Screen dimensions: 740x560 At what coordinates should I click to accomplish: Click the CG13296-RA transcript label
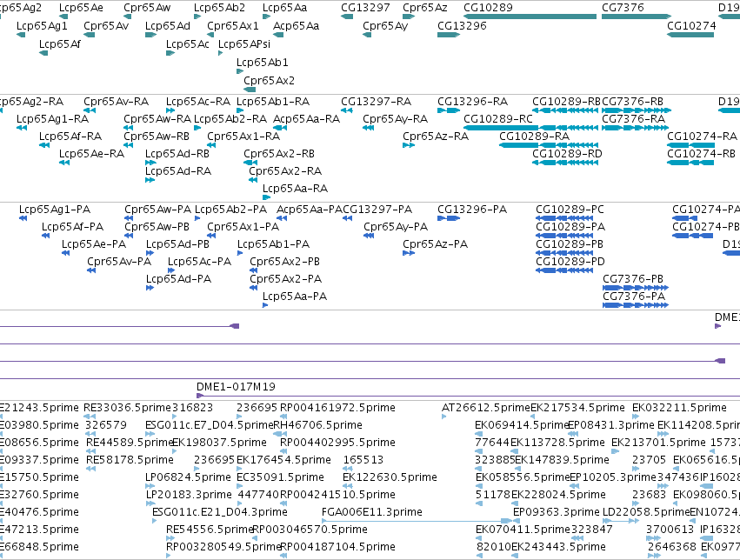tap(472, 102)
